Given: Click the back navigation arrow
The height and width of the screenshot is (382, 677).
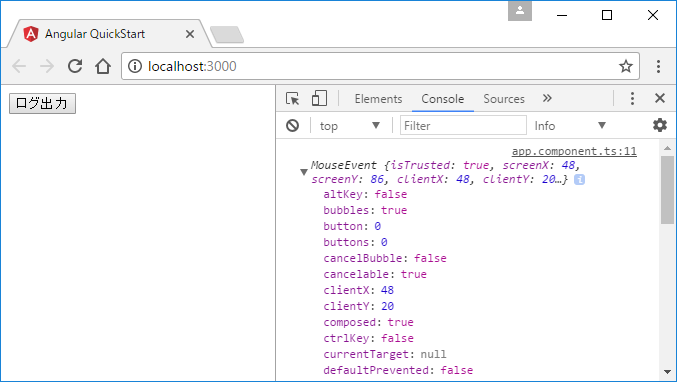Looking at the screenshot, I should pyautogui.click(x=19, y=66).
